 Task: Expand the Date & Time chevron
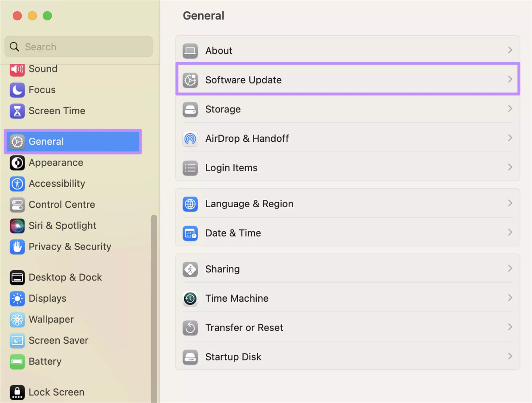tap(510, 232)
